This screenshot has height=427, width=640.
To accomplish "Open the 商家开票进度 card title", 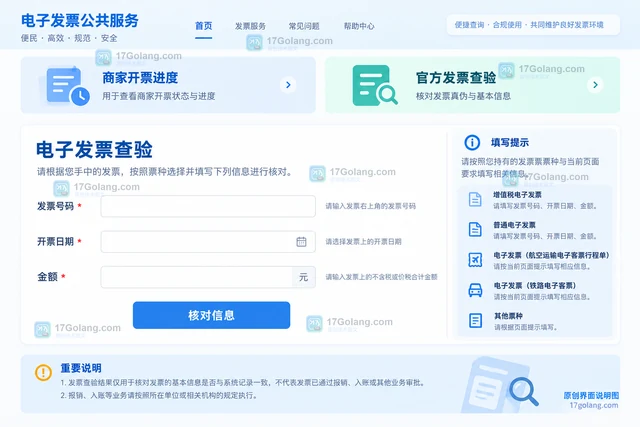I will click(140, 78).
